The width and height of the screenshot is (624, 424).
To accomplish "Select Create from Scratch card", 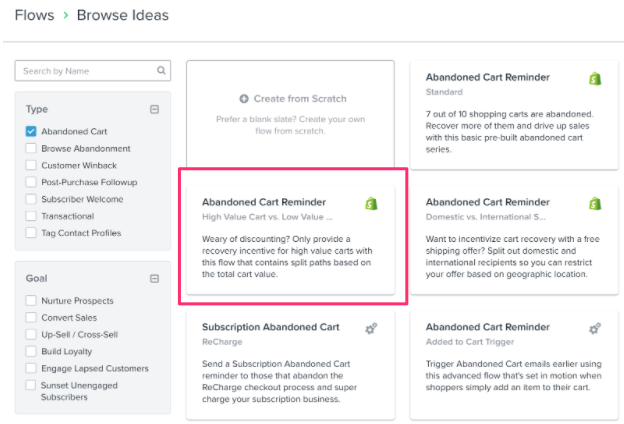I will pos(291,114).
